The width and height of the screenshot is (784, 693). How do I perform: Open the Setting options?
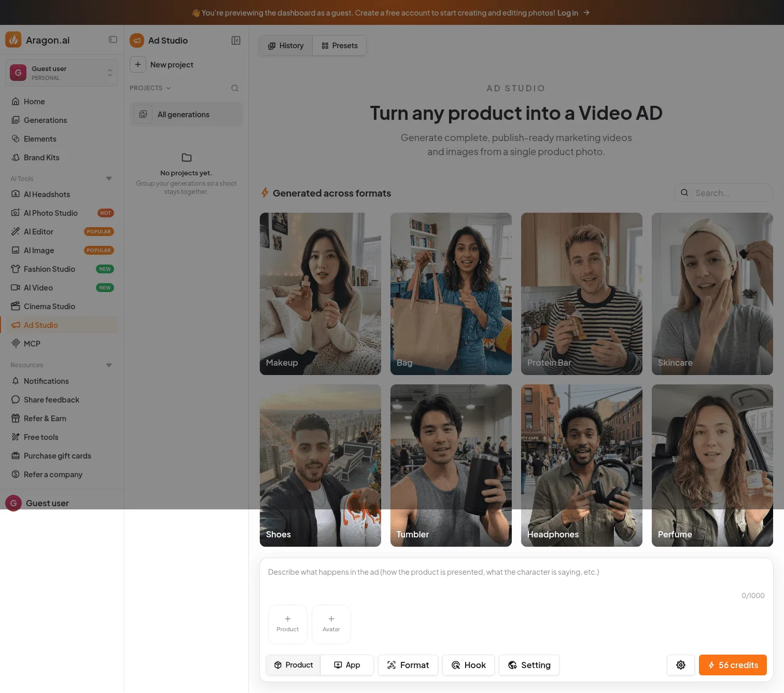529,665
